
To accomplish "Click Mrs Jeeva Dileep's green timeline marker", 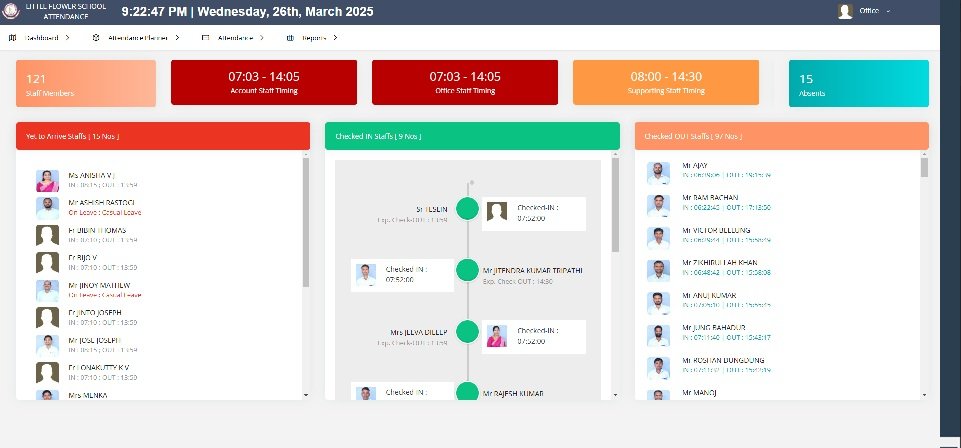I will [468, 331].
